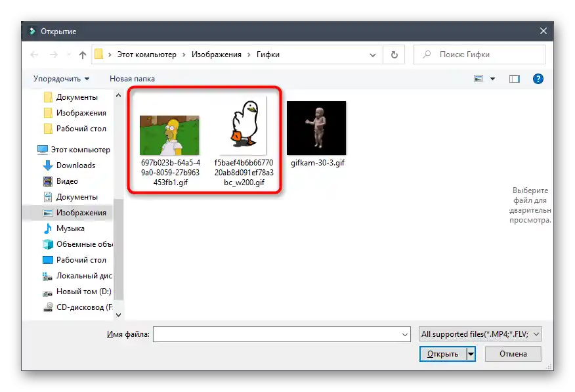Open CD-дисковод in navigation pane
This screenshot has width=575, height=392.
tap(77, 307)
